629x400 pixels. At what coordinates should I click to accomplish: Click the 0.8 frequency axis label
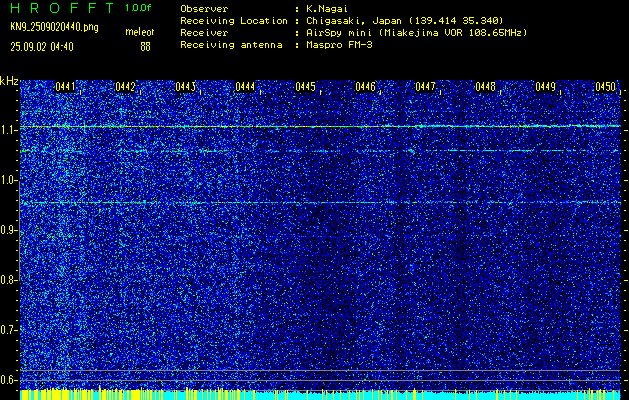(x=7, y=280)
